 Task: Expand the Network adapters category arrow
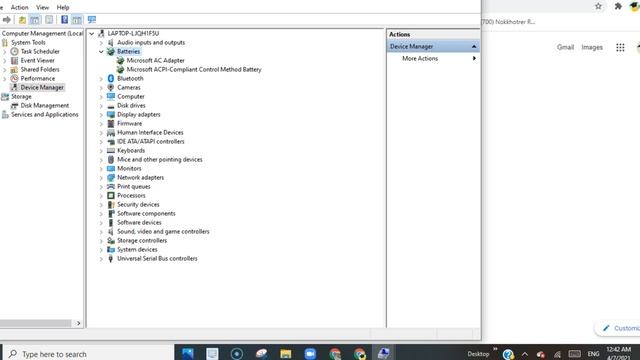pos(101,178)
